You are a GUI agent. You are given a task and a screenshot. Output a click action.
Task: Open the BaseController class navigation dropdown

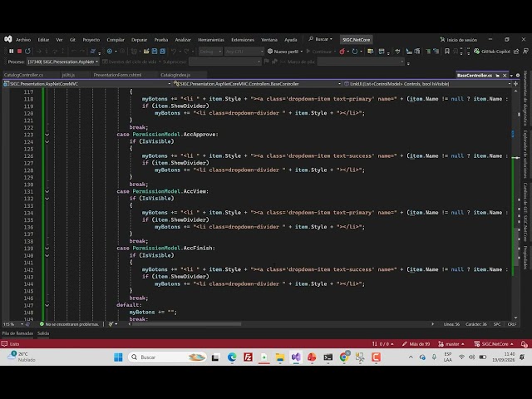(x=257, y=84)
